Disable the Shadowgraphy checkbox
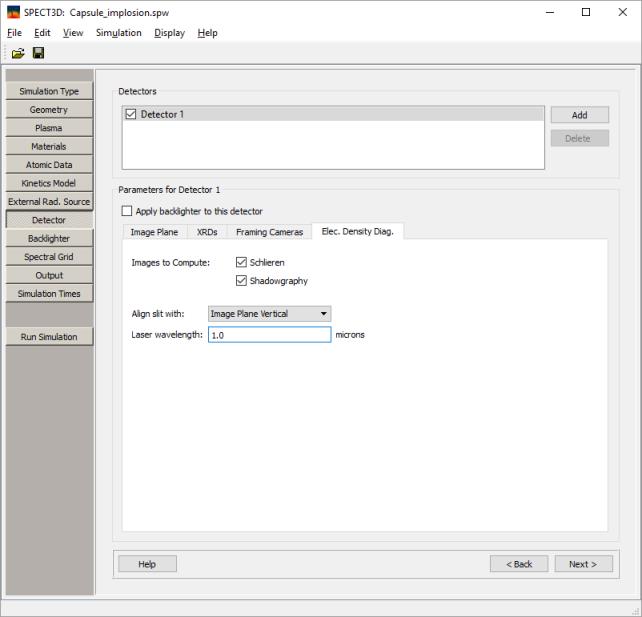This screenshot has width=642, height=617. (241, 281)
